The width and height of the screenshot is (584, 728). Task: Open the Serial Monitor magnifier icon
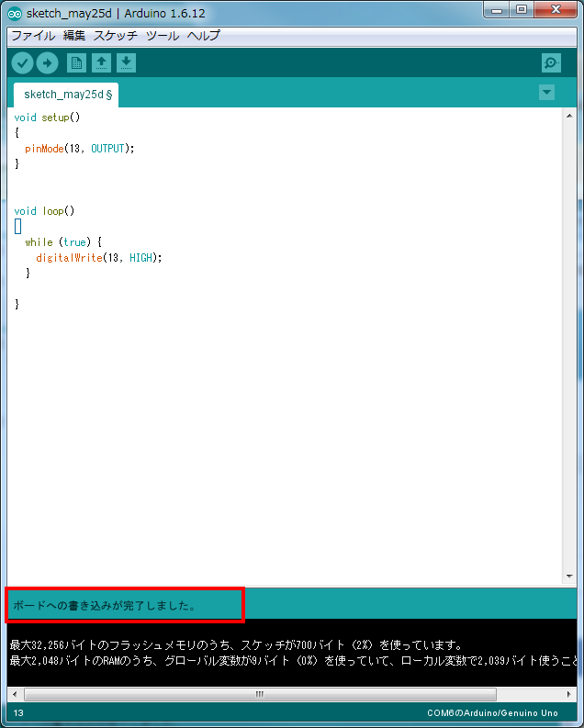551,63
